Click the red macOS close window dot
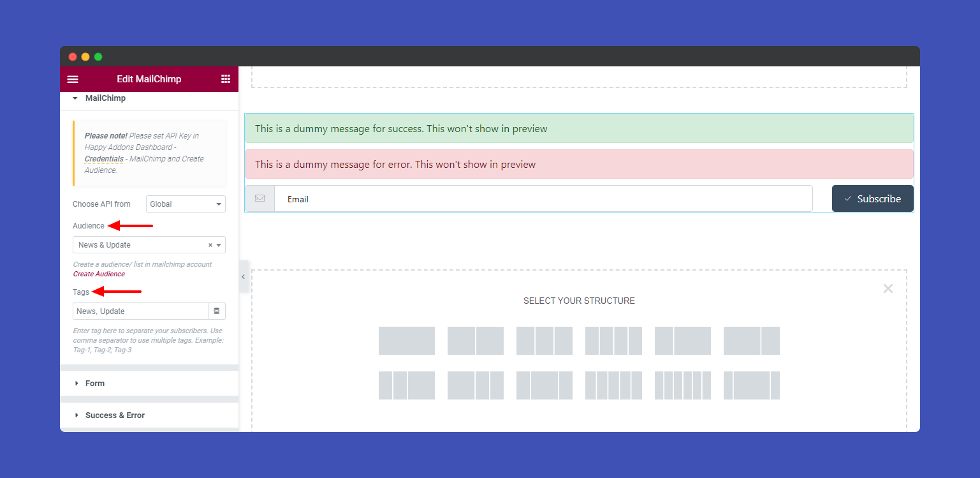This screenshot has height=478, width=980. [x=73, y=57]
